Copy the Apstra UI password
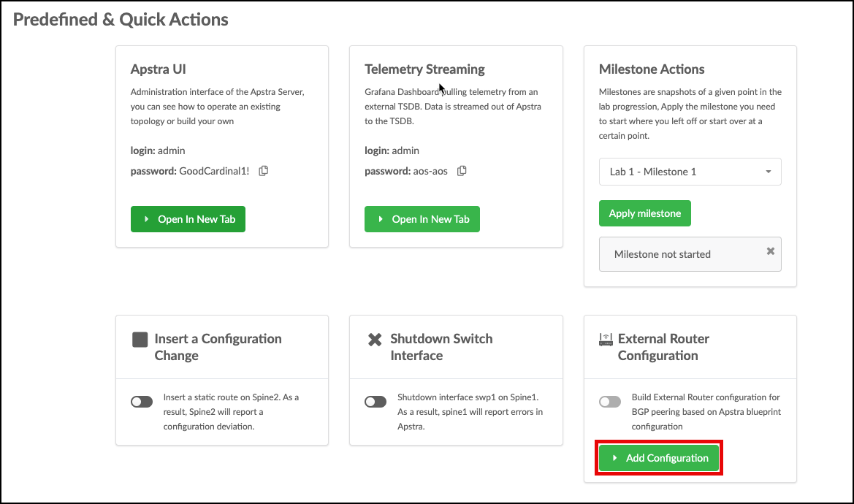 click(264, 171)
